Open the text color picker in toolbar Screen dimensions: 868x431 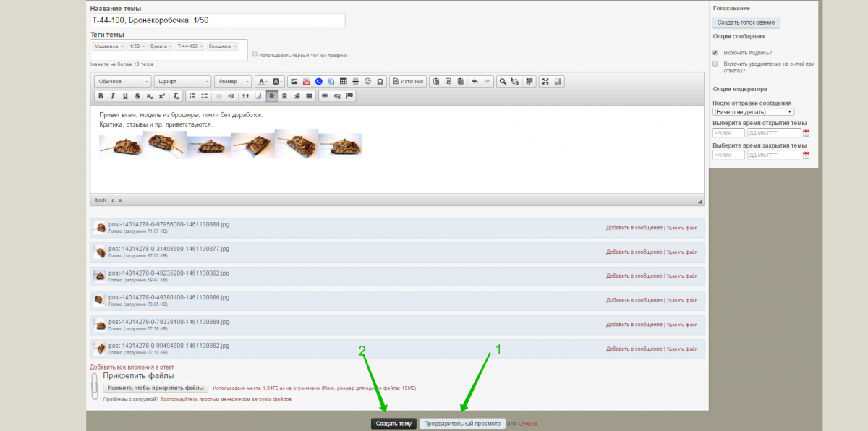point(262,82)
